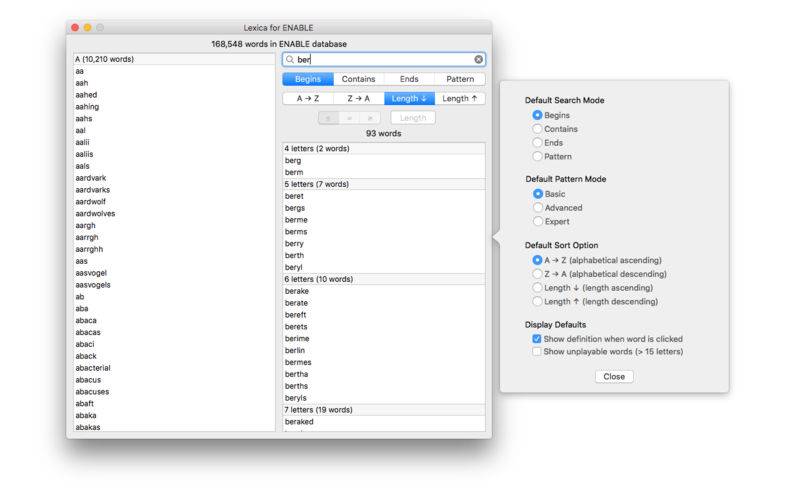Enable Show unplayable words checkbox
The image size is (800, 500).
click(537, 352)
